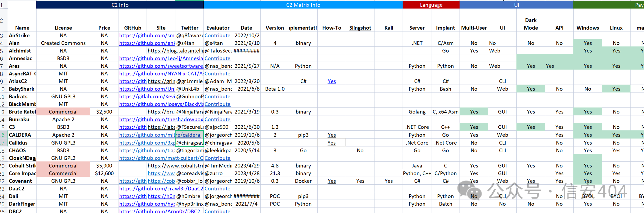The width and height of the screenshot is (644, 214).
Task: Click Contribute link in Bunraku row
Action: (x=217, y=119)
